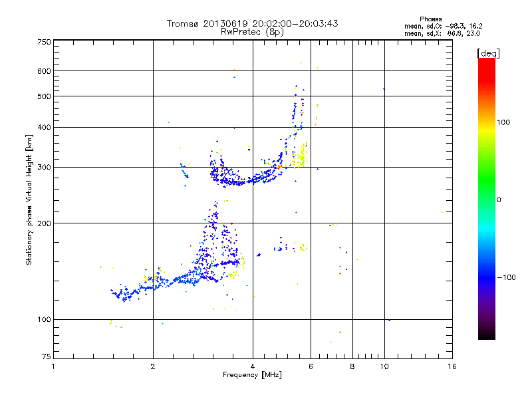Click the 100 label on the height axis

[44, 320]
